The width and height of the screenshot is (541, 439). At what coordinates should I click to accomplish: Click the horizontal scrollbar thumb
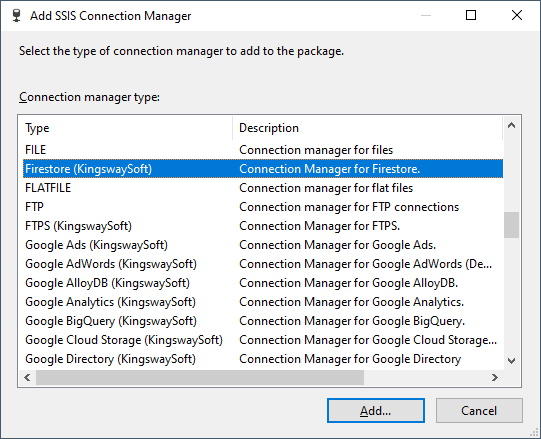200,378
